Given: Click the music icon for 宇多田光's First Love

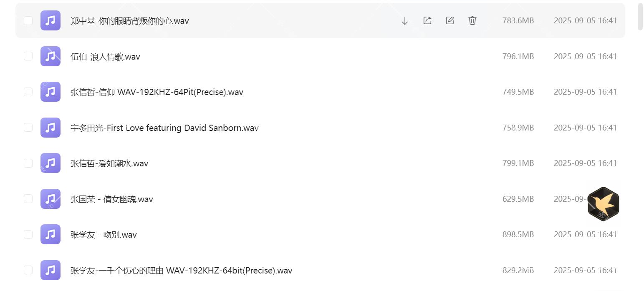Looking at the screenshot, I should (x=50, y=128).
